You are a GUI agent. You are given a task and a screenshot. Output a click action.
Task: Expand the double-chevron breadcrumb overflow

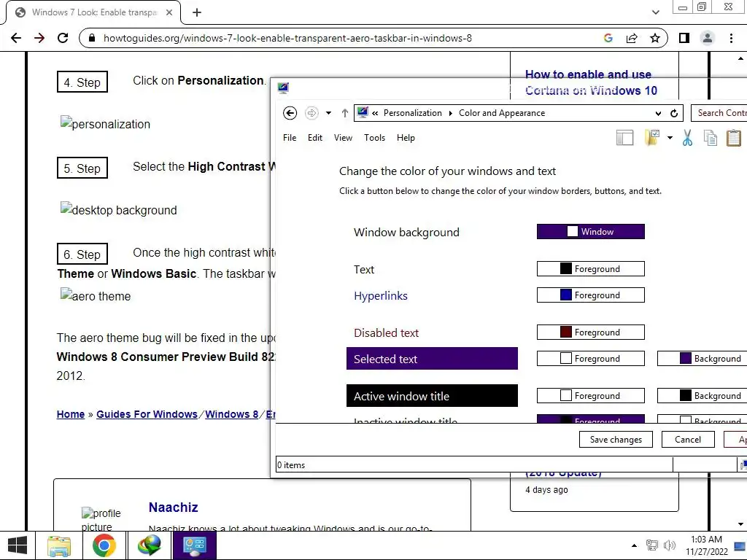[x=375, y=113]
